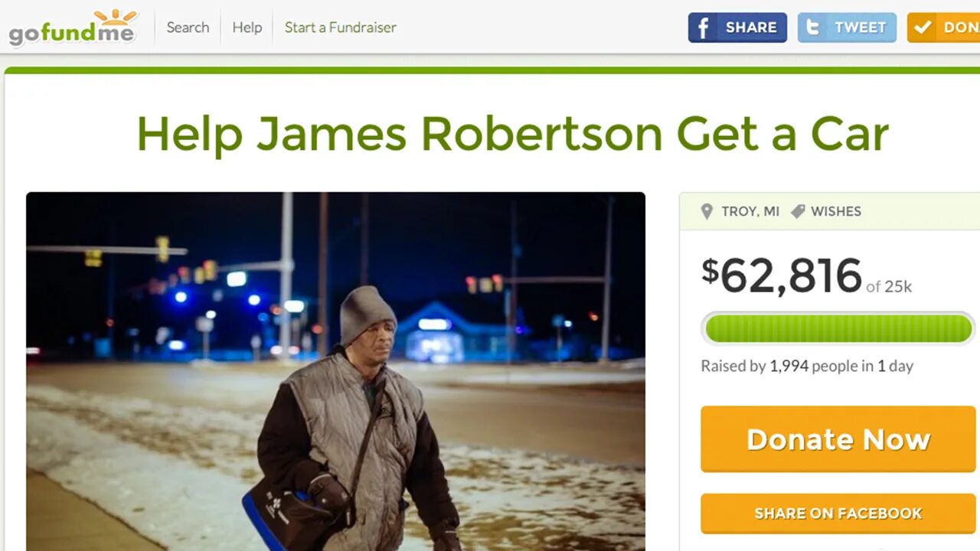This screenshot has width=980, height=551.
Task: Click the TROY, MI location label
Action: point(750,211)
